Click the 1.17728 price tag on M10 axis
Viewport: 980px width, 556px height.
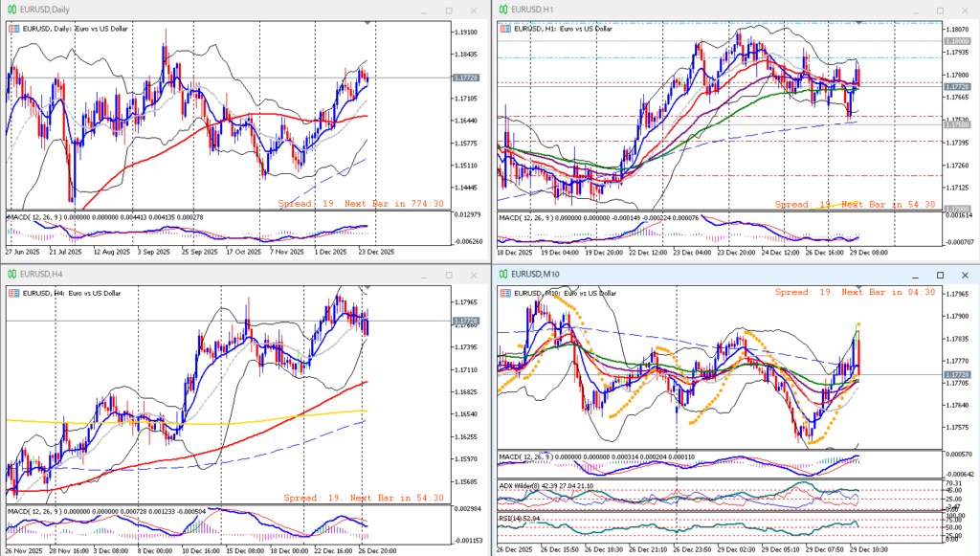click(959, 374)
